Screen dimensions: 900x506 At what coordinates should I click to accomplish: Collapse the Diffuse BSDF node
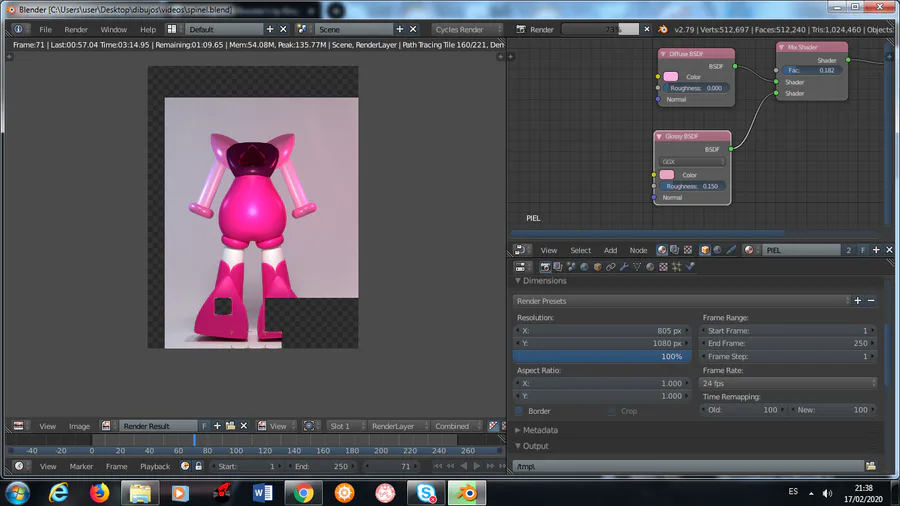click(663, 53)
